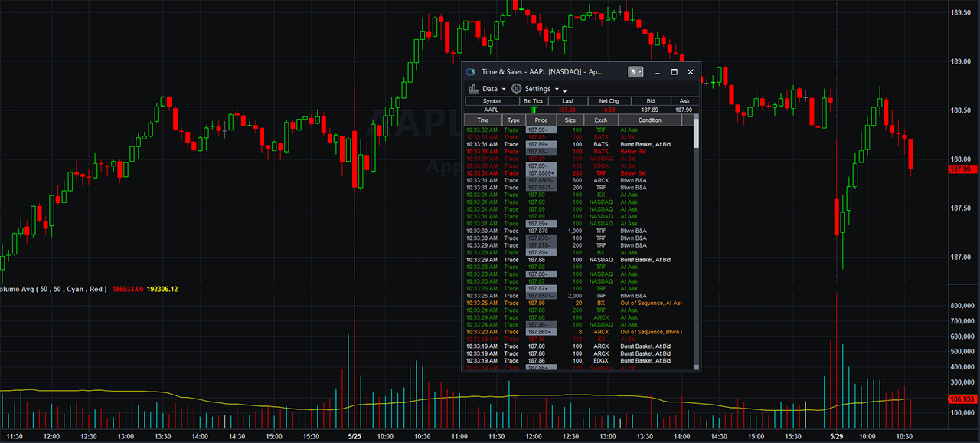Click the Last price 187.90 in red
980x443 pixels.
[x=567, y=110]
